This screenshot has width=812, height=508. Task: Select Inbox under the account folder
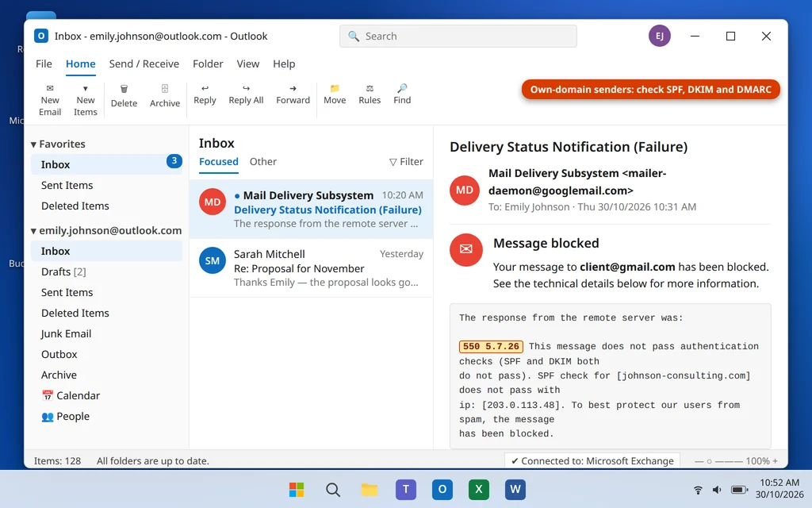(106, 251)
